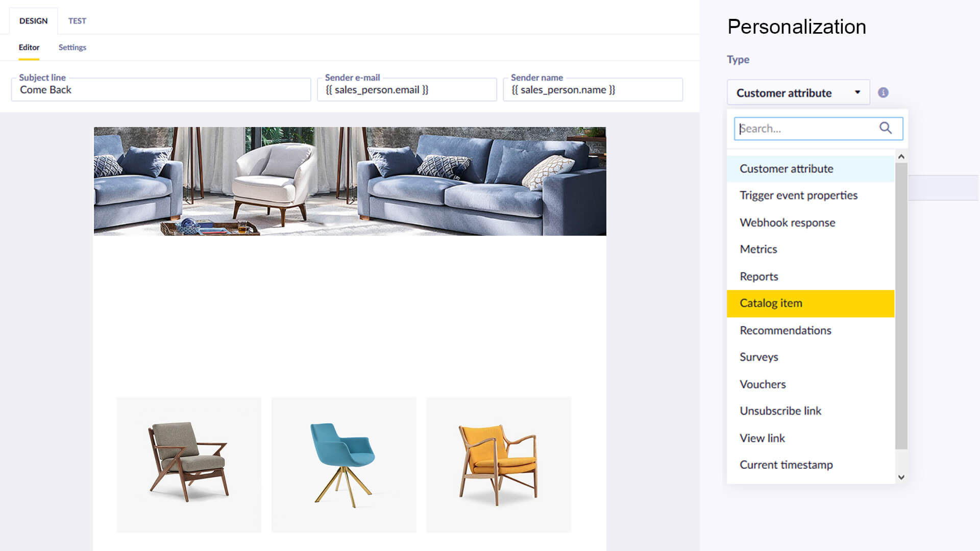Open the Customer attribute type dropdown
The height and width of the screenshot is (551, 980).
pyautogui.click(x=798, y=92)
